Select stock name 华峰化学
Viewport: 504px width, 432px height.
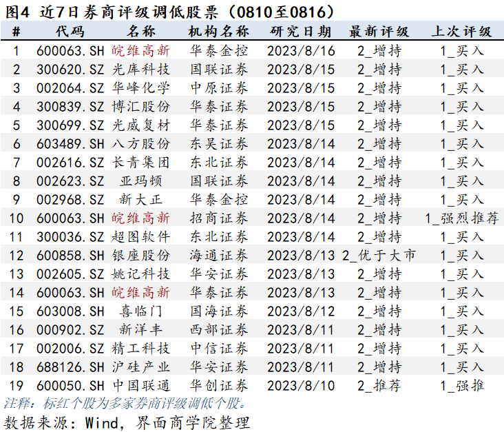[140, 88]
